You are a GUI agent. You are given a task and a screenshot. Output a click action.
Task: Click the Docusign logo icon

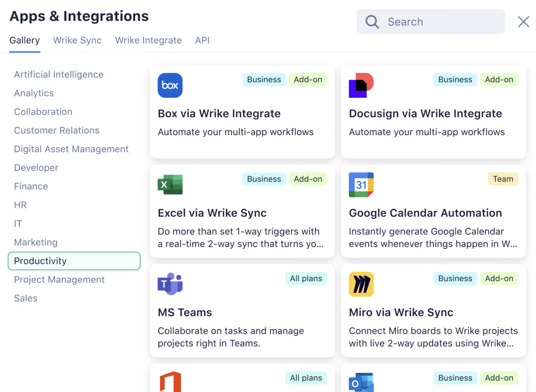pyautogui.click(x=361, y=85)
